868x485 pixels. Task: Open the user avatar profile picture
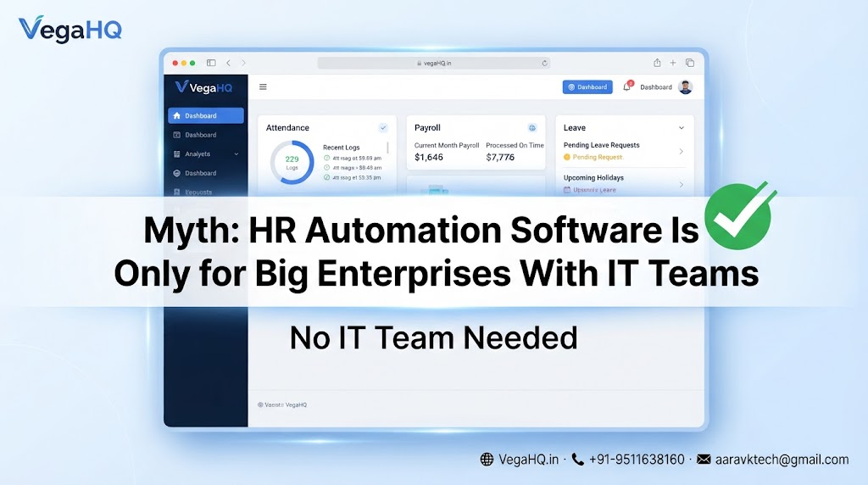685,87
